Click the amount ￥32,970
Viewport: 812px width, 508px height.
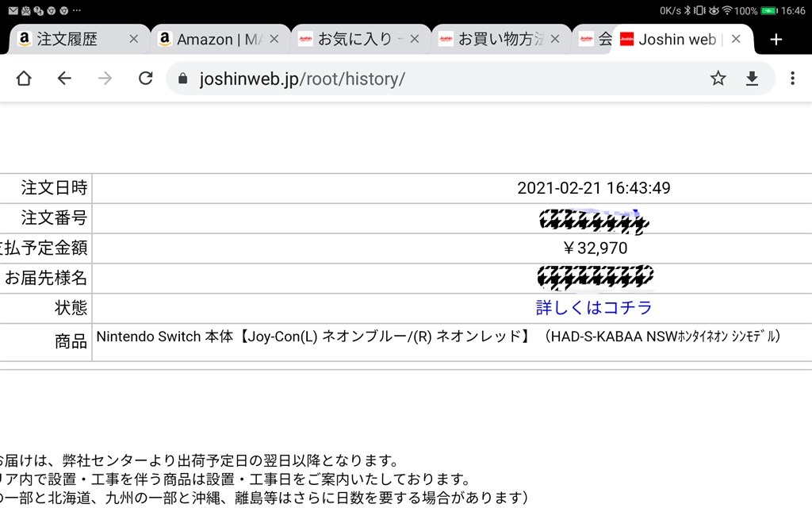[x=595, y=248]
